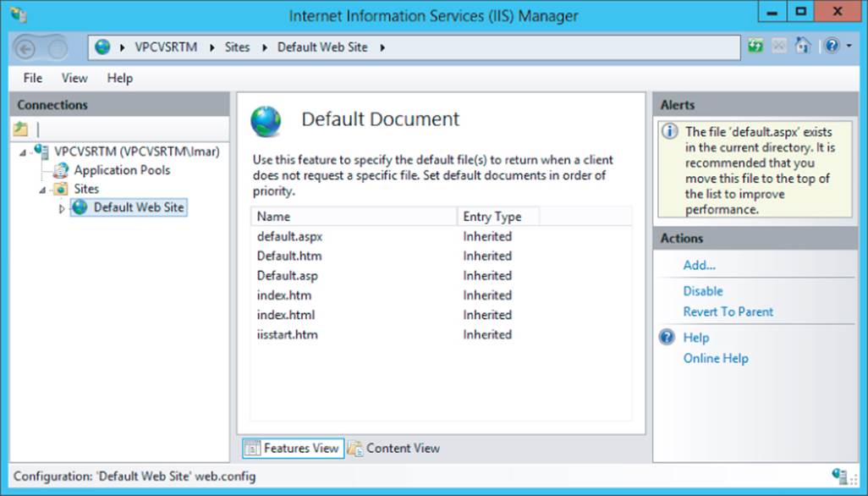Click VPCVSRTM in the address breadcrumb

(166, 47)
